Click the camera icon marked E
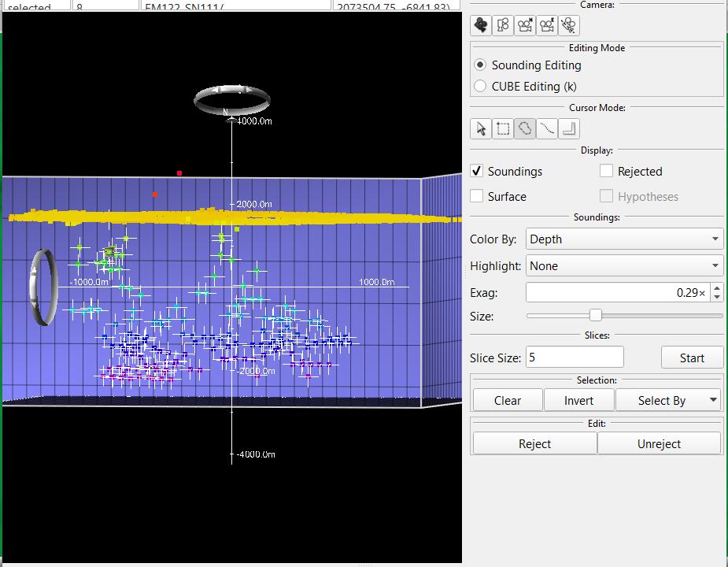Viewport: 728px width, 567px height. (x=547, y=25)
